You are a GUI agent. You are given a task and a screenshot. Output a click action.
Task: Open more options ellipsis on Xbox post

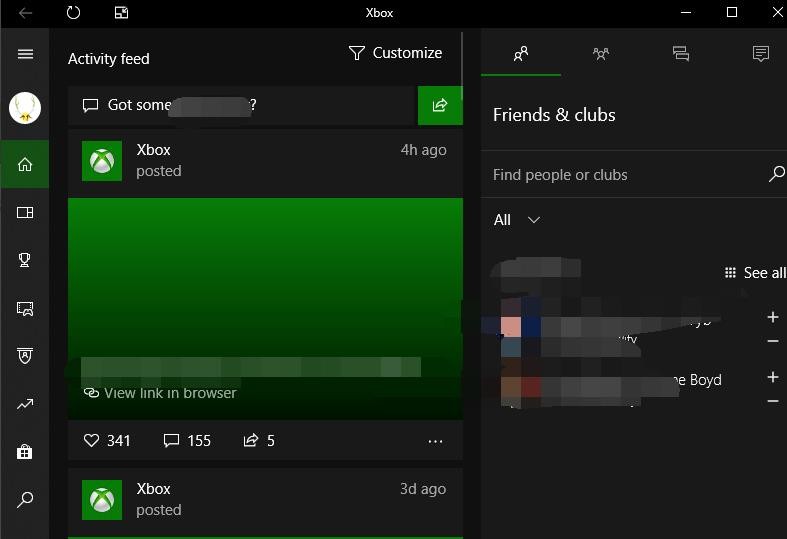point(435,441)
